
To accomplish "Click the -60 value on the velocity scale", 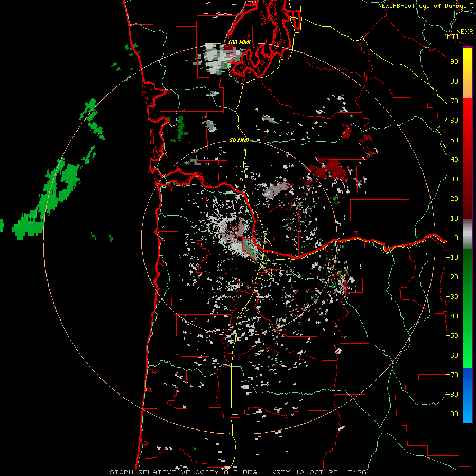I will coord(452,355).
